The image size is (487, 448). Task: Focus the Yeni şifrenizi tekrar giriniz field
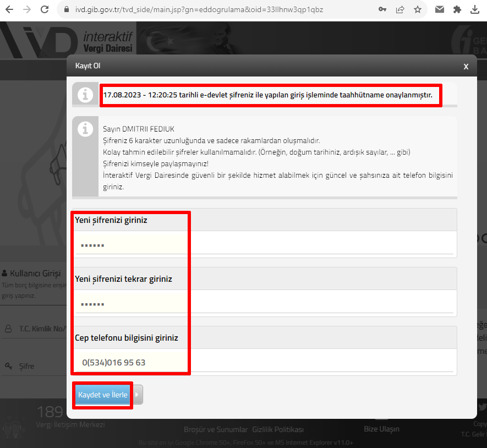click(x=264, y=304)
